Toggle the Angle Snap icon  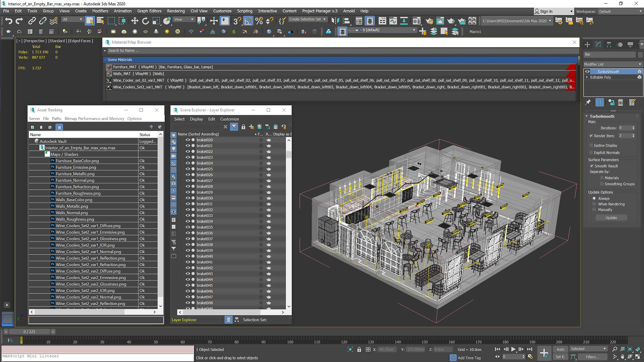(x=248, y=21)
